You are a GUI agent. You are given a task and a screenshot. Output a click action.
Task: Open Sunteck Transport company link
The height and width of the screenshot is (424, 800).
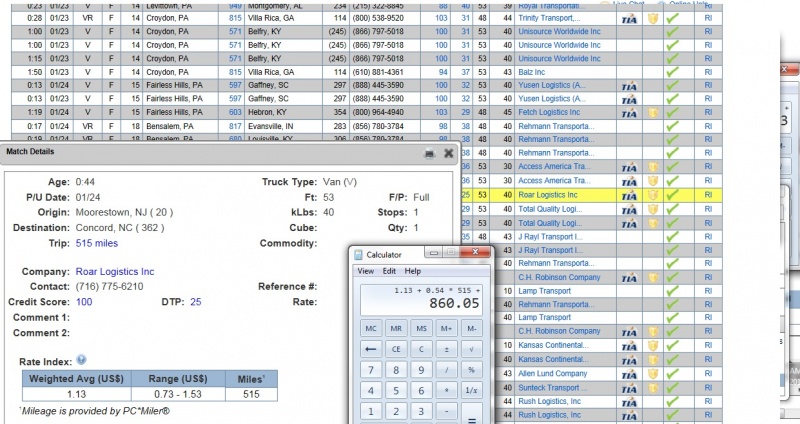[x=553, y=388]
